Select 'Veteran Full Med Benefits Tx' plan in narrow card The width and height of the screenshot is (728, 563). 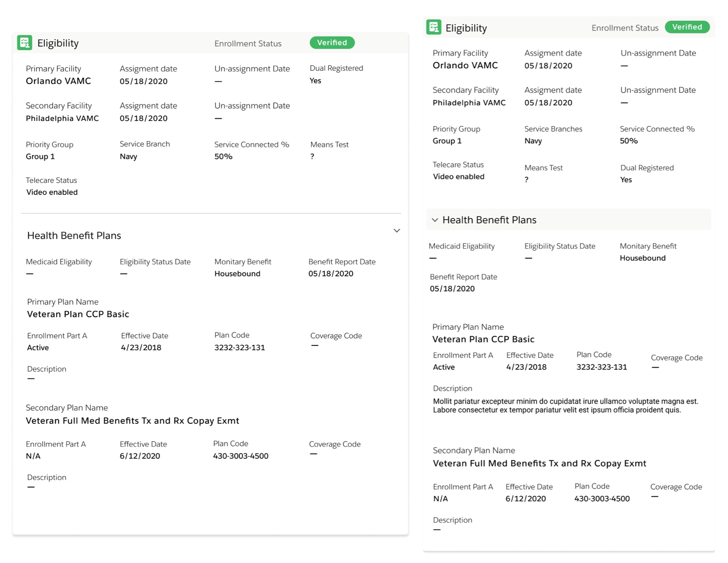pyautogui.click(x=540, y=464)
